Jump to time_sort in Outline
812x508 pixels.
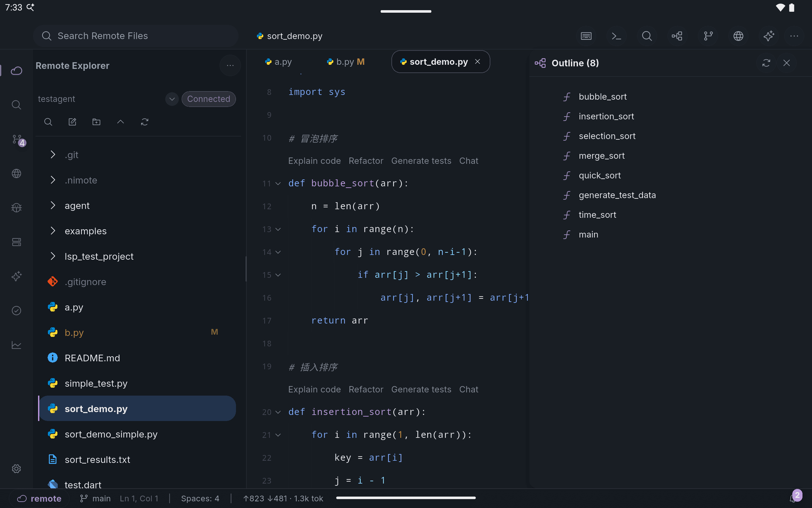point(597,215)
